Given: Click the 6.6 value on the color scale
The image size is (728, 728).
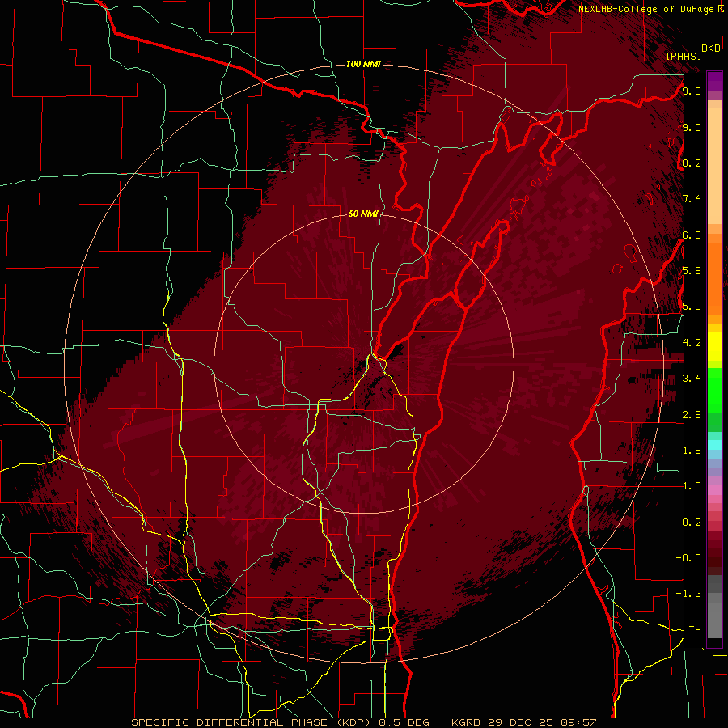Looking at the screenshot, I should click(692, 235).
